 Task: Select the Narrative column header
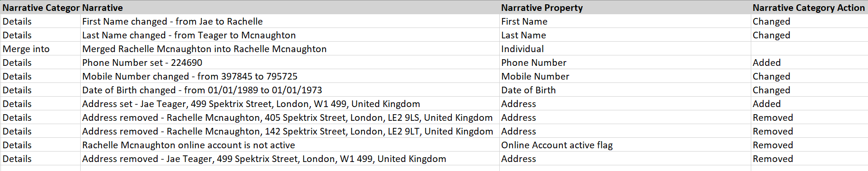point(290,8)
